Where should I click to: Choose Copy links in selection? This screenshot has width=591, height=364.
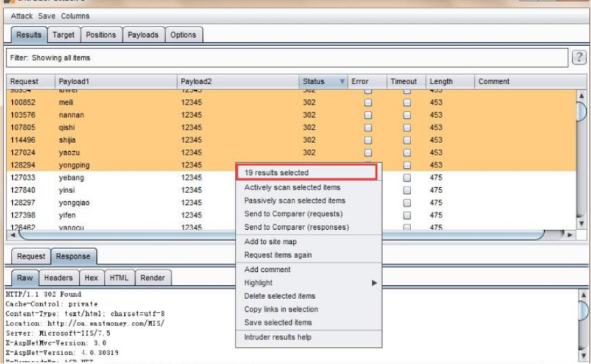coord(281,309)
